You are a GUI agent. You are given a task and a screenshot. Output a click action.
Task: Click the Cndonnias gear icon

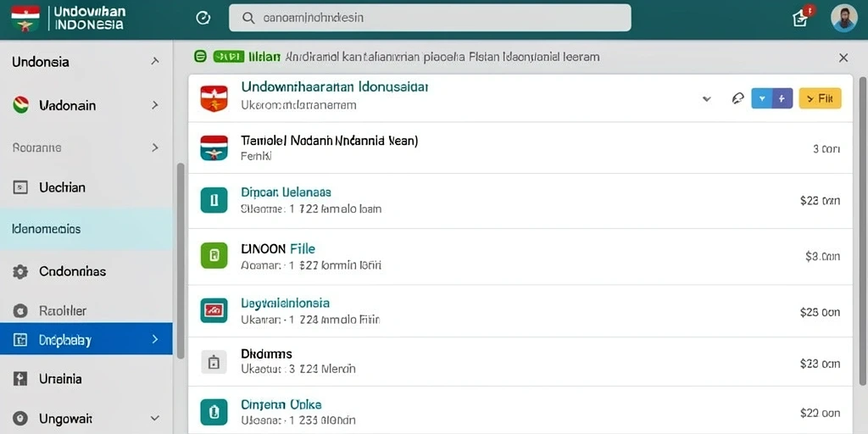(x=20, y=272)
